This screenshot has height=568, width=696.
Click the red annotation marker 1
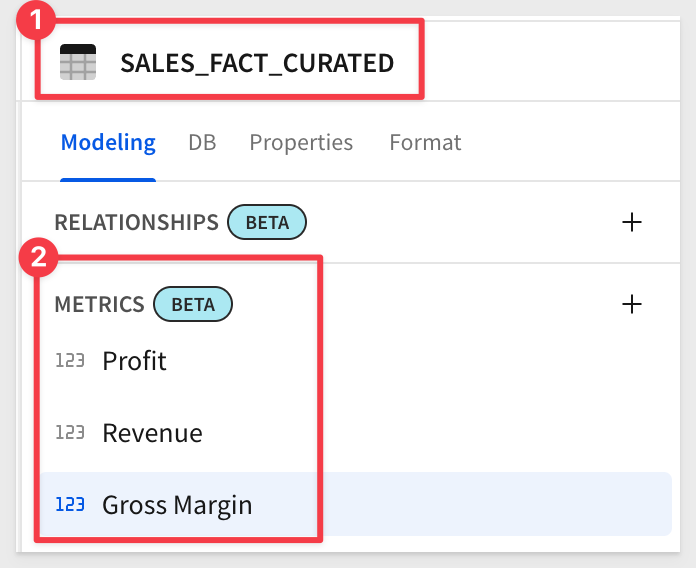[36, 20]
